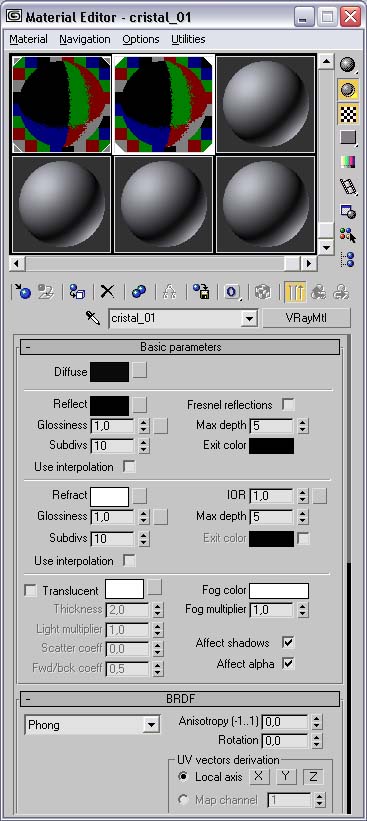The image size is (367, 821).
Task: Uncheck the Affect alpha checkbox
Action: [287, 663]
